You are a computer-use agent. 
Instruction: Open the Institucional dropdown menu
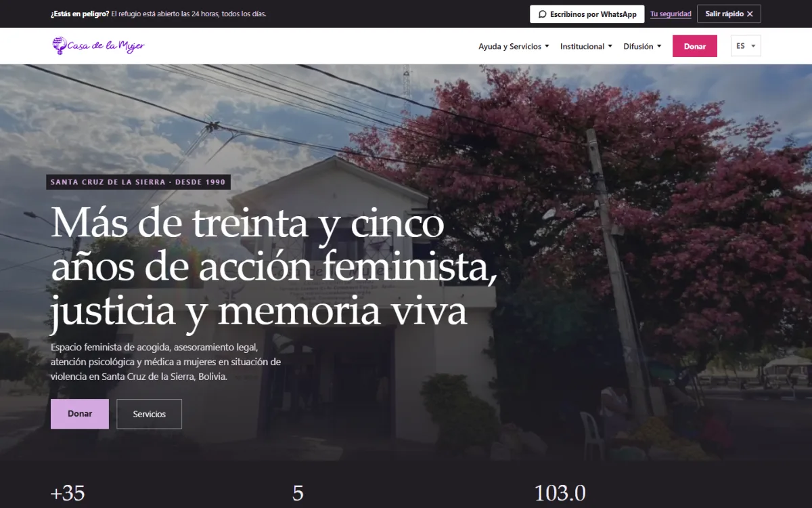pos(586,46)
